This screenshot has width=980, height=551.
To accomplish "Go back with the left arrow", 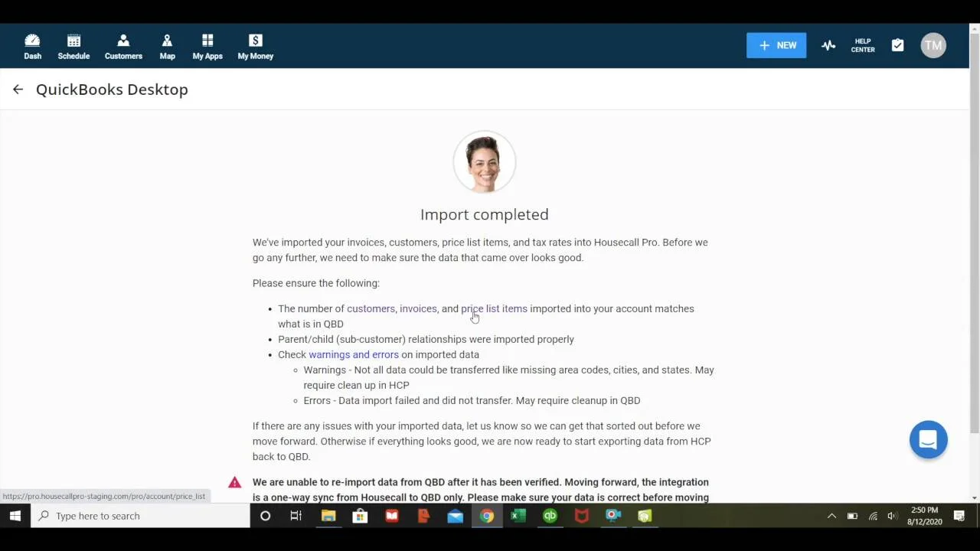I will coord(18,90).
